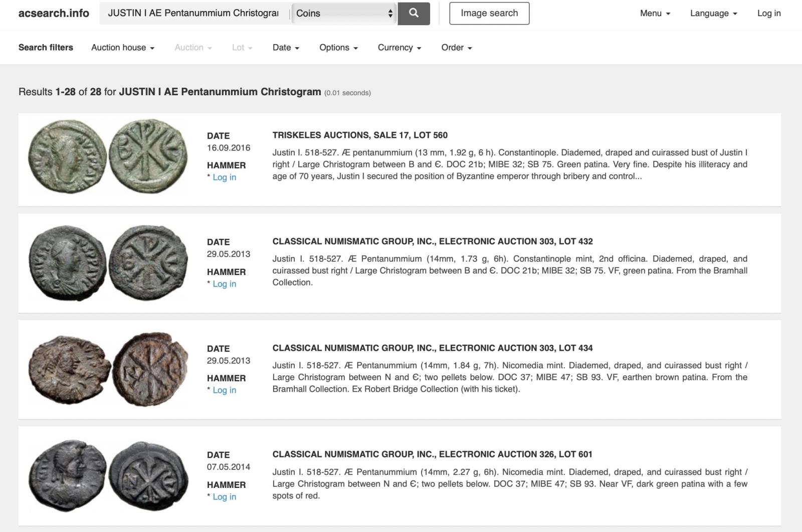
Task: Expand the Date filter dropdown
Action: [286, 48]
